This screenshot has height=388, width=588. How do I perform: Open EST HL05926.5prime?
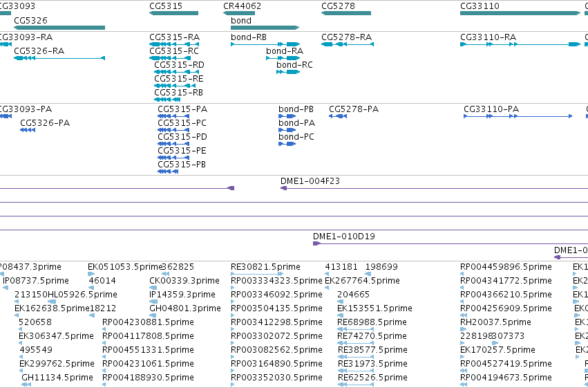coord(82,295)
